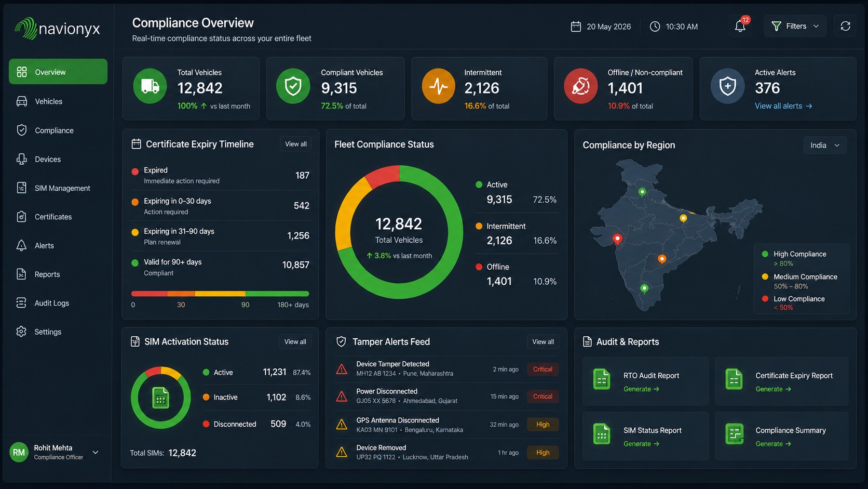Viewport: 868px width, 489px height.
Task: Click Generate under RTO Audit Report
Action: click(641, 389)
